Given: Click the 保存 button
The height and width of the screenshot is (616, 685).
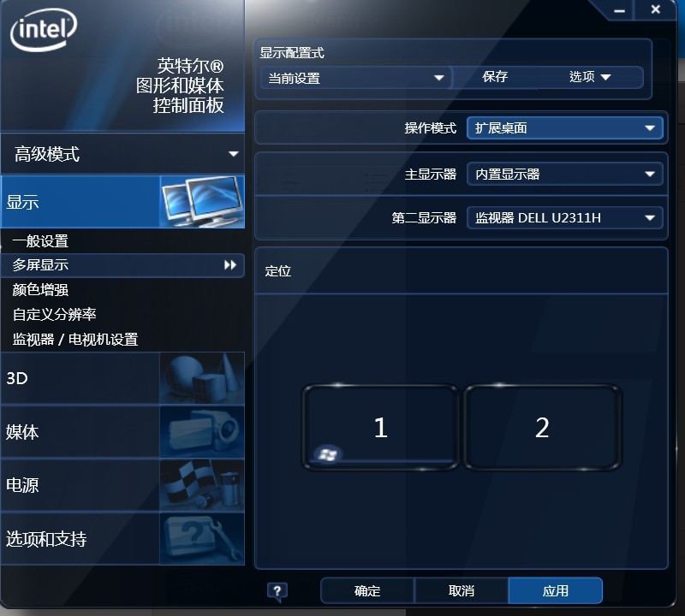Looking at the screenshot, I should coord(495,77).
